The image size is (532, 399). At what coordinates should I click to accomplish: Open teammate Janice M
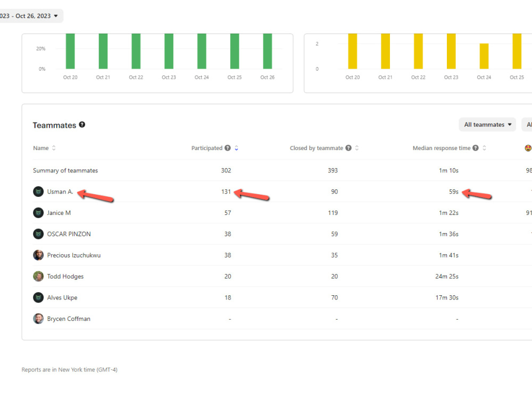(59, 213)
